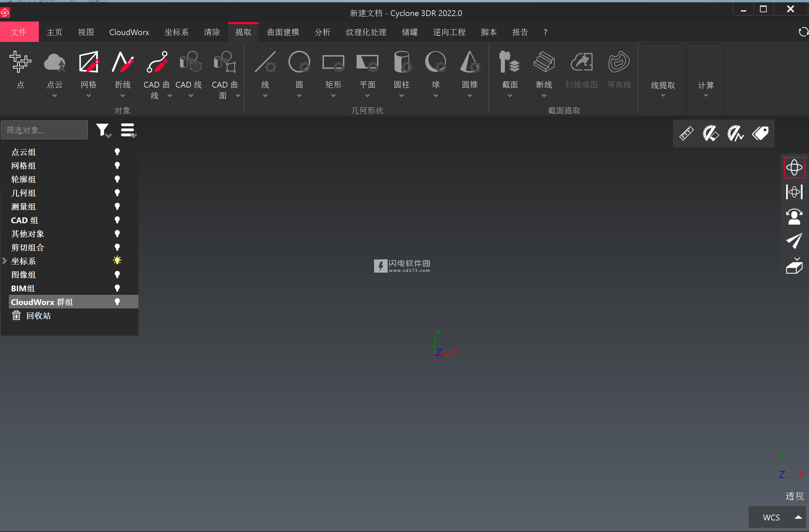Select the 圆 circle geometry tool
Viewport: 809px width, 532px height.
tap(299, 62)
